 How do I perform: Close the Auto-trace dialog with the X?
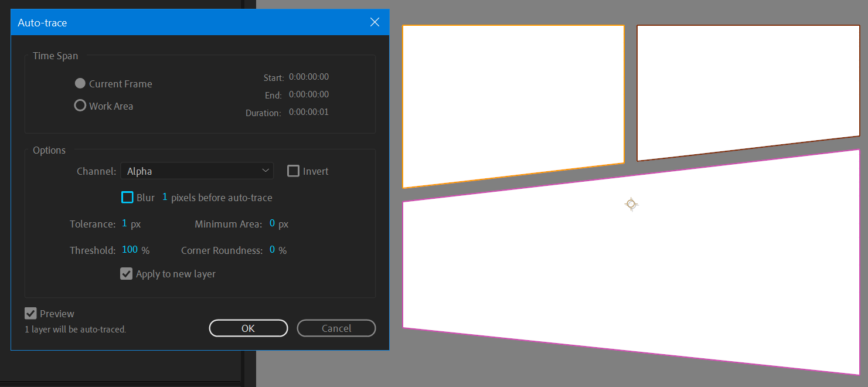(x=375, y=22)
